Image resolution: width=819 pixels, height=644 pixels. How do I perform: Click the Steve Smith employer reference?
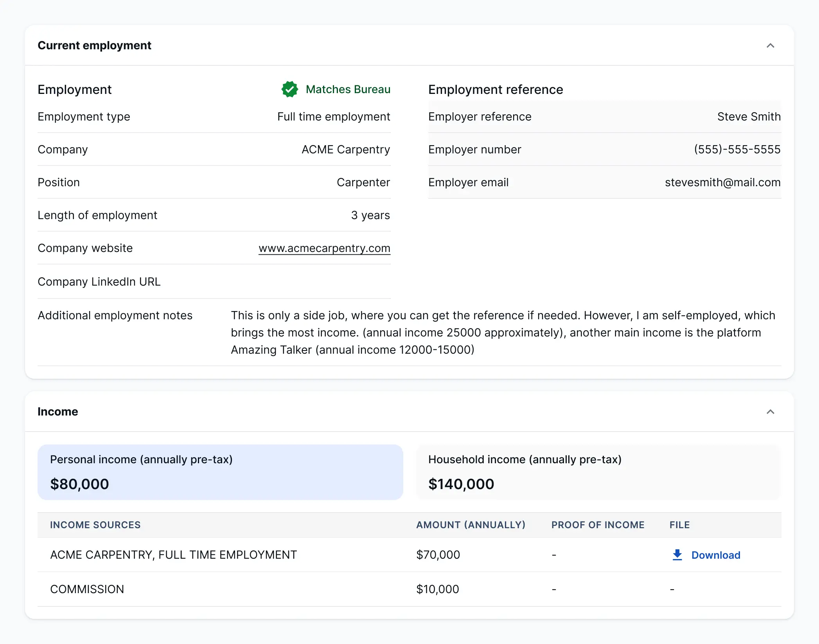tap(749, 117)
